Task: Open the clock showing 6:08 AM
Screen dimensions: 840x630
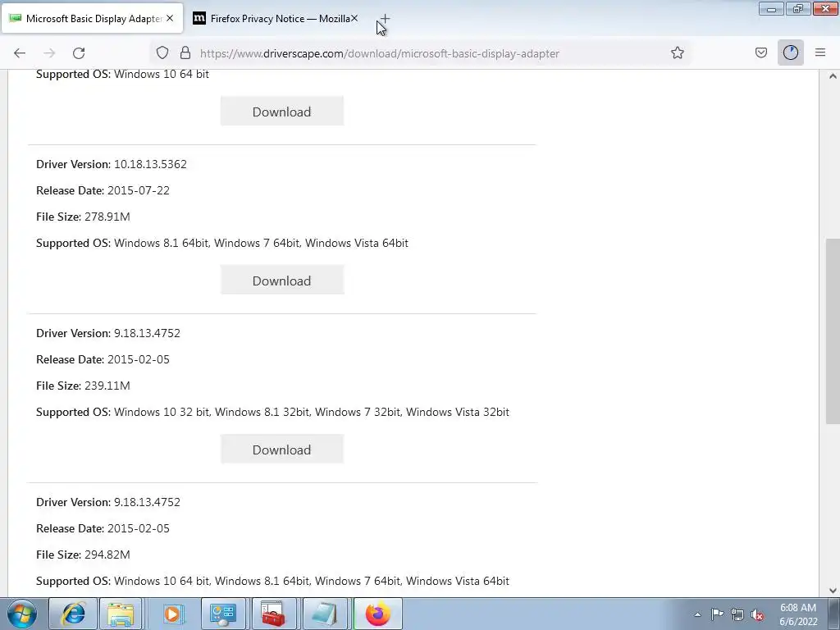Action: [x=798, y=614]
